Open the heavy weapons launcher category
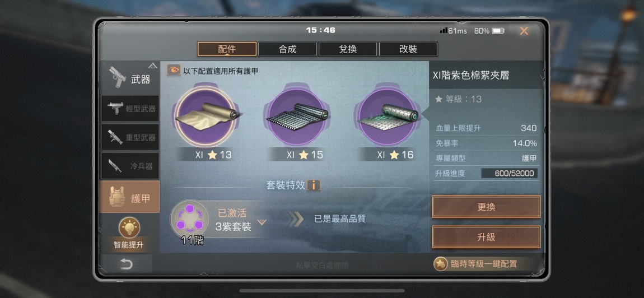The image size is (644, 298). coord(130,137)
